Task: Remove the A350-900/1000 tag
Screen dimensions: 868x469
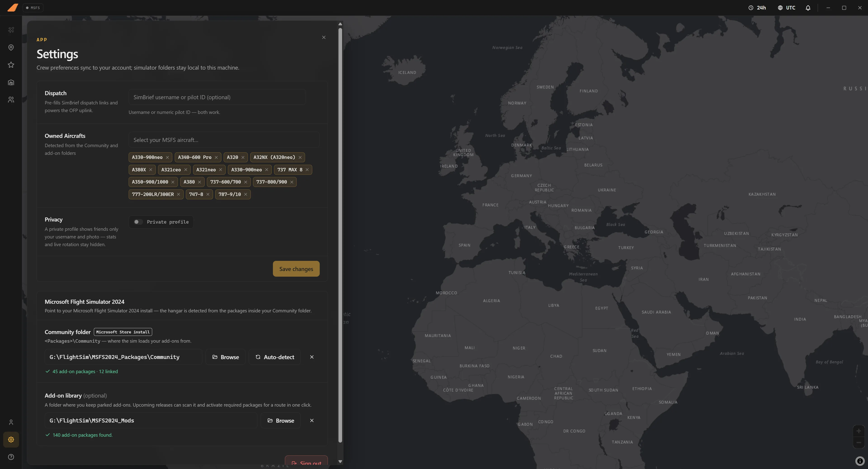Action: [x=173, y=182]
